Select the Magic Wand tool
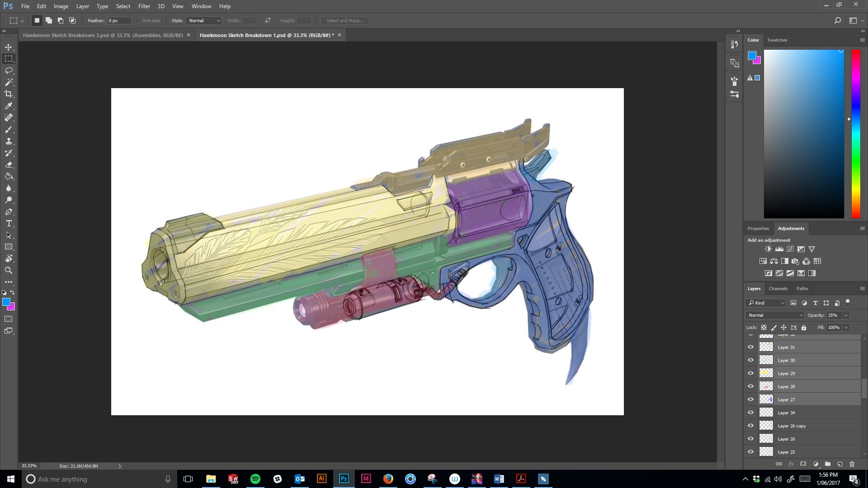 9,82
